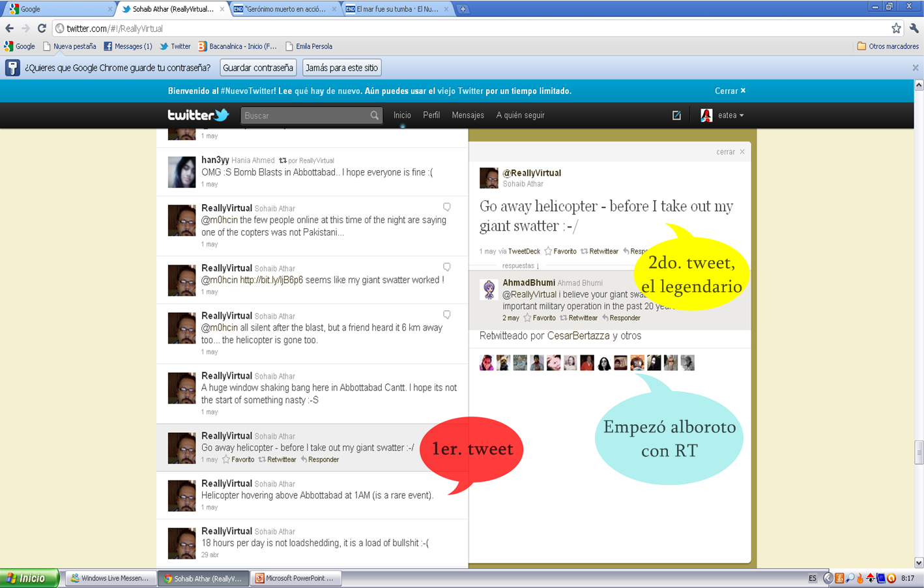Click han3yy's avatar image
The width and height of the screenshot is (924, 588).
182,172
